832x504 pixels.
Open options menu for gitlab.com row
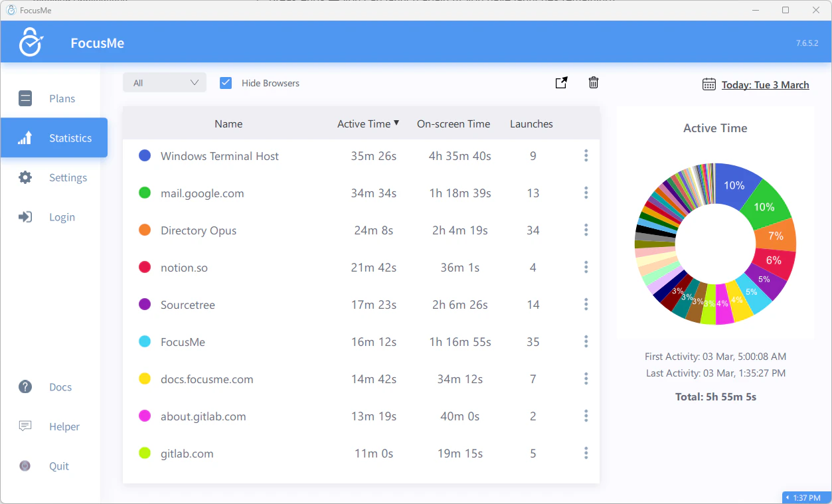tap(586, 453)
